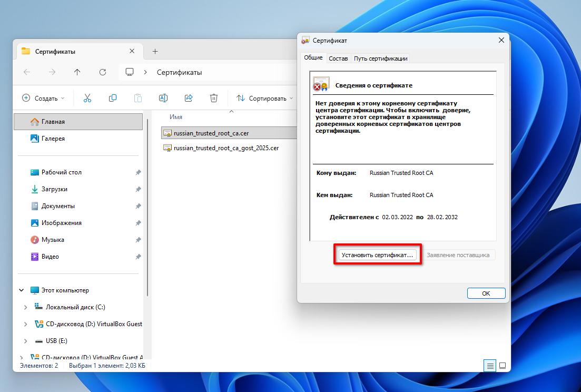Click the Кому выдан value Russian Trusted Root CA
The image size is (581, 392).
(x=401, y=173)
